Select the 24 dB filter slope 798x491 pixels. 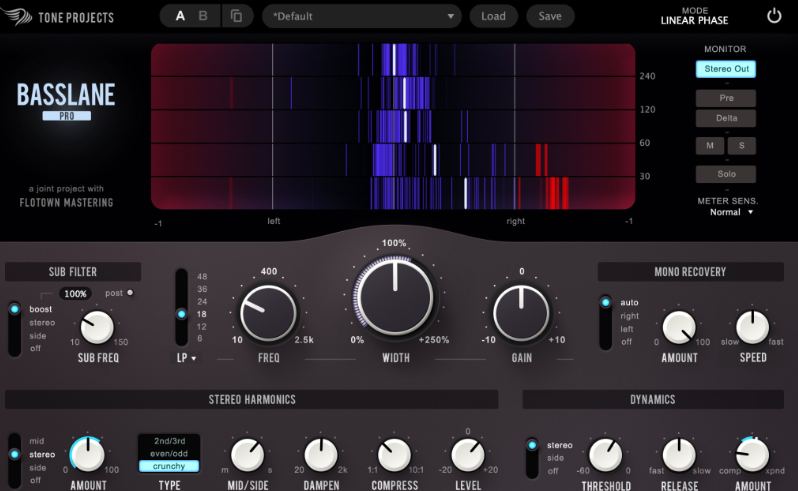pos(202,301)
